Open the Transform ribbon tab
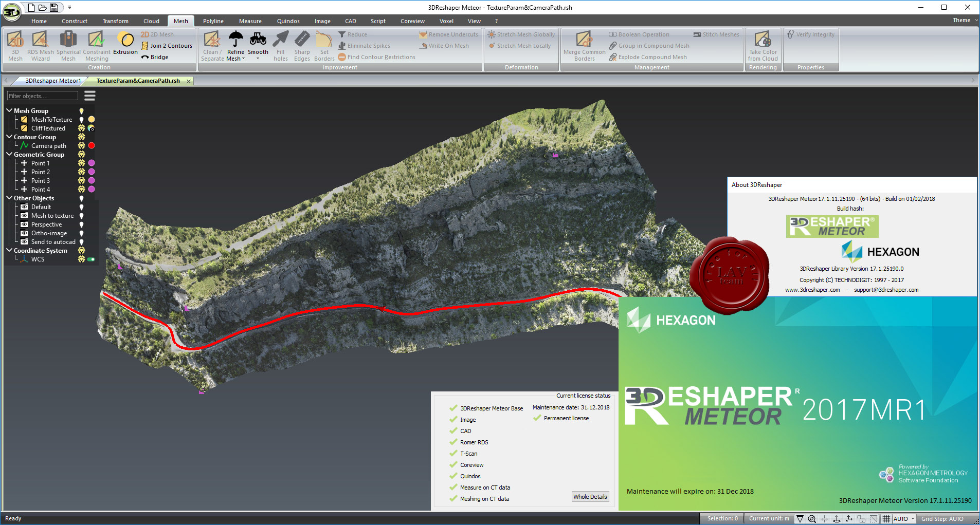Image resolution: width=980 pixels, height=525 pixels. [115, 21]
